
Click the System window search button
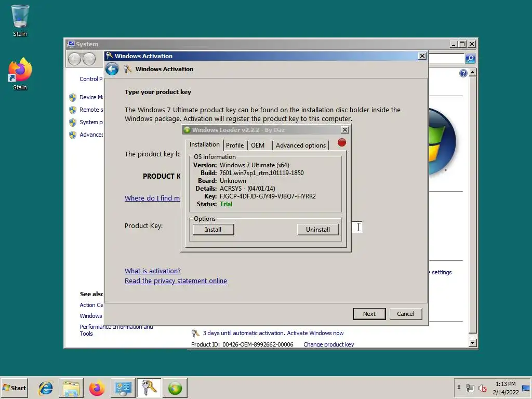click(x=470, y=59)
